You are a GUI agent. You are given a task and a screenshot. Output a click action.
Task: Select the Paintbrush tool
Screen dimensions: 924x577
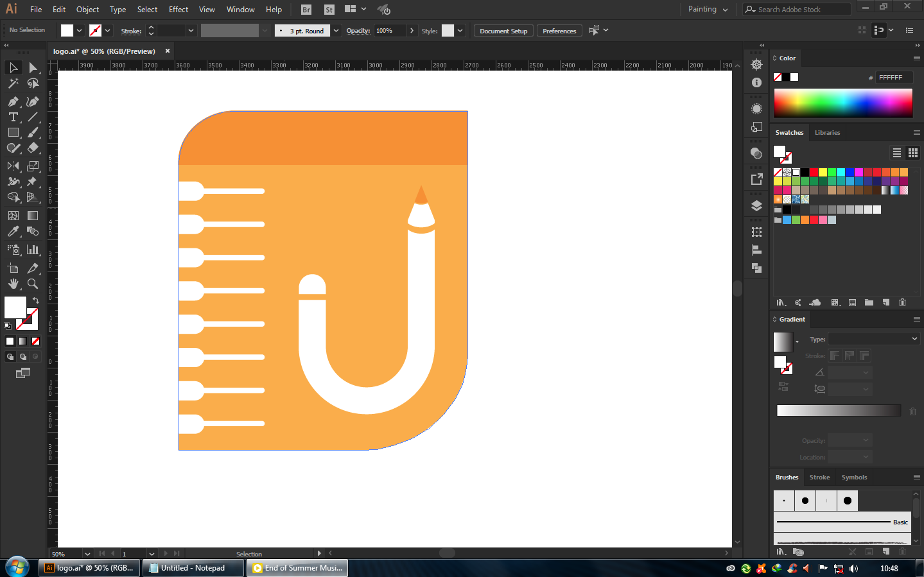(33, 132)
